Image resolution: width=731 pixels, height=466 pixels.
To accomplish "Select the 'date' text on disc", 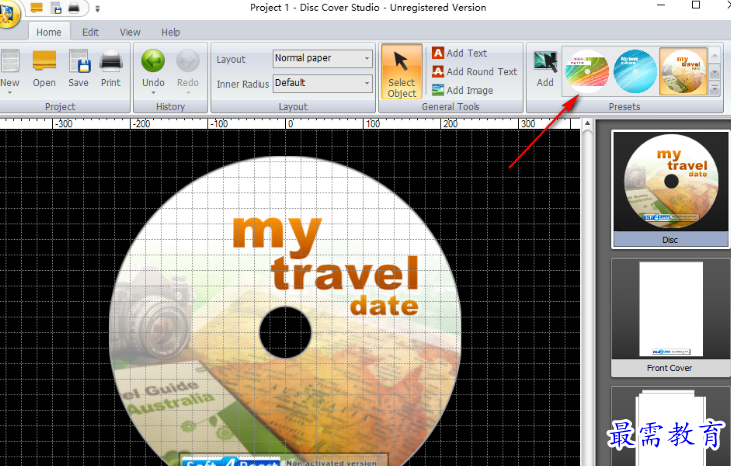I will click(x=384, y=306).
